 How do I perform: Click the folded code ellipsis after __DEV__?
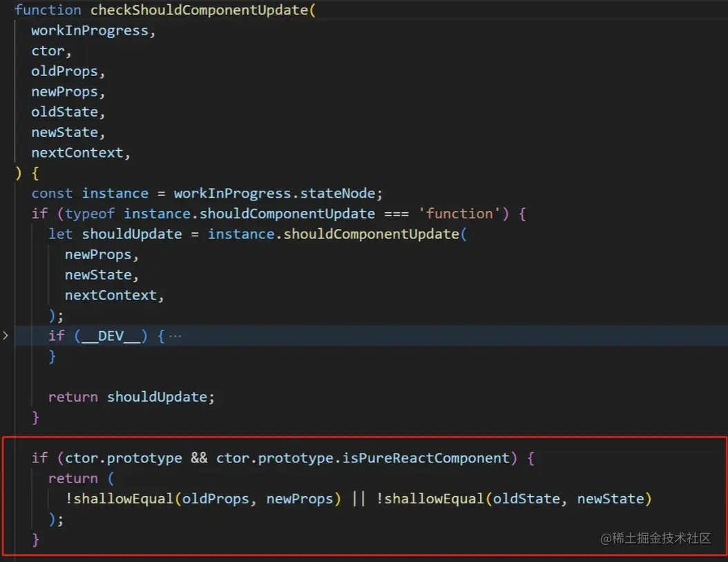(175, 336)
